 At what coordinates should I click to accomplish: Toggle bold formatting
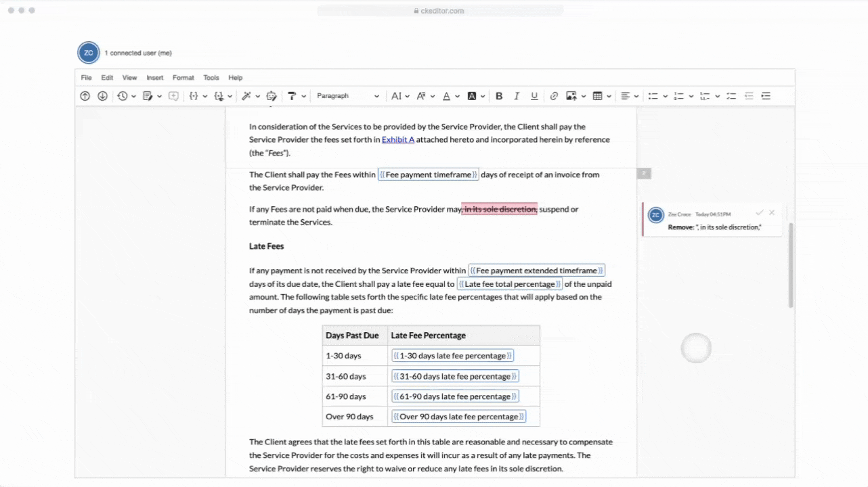click(499, 96)
